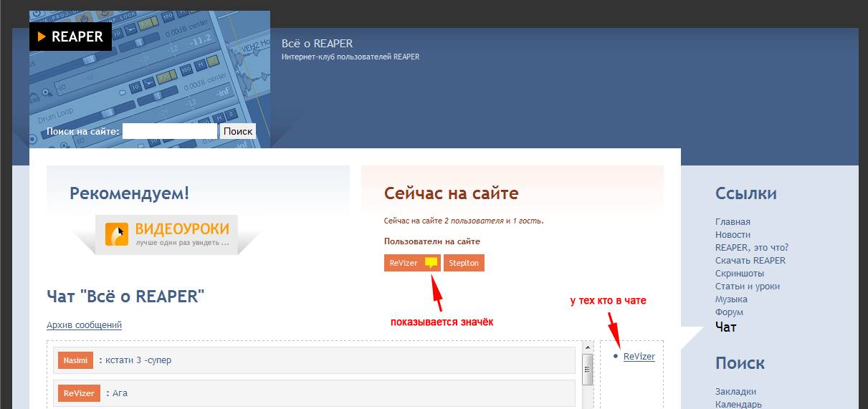Select the active Чат sidebar item
Viewport: 868px width, 409px height.
point(725,327)
